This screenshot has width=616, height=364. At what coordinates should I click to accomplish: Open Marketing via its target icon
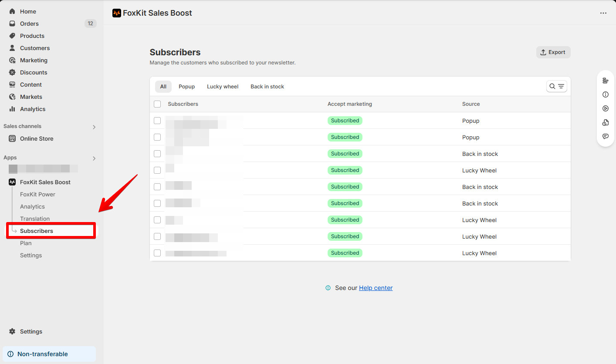[12, 60]
